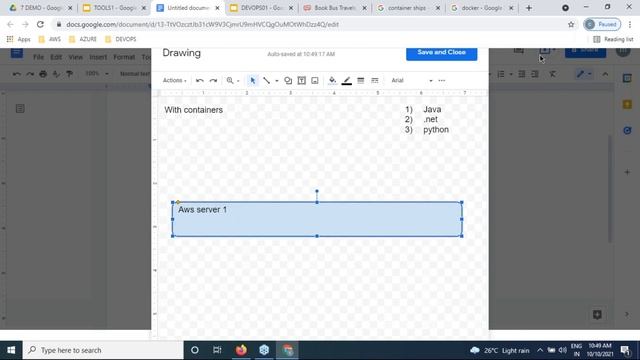640x360 pixels.
Task: Open the border color picker
Action: click(x=347, y=81)
